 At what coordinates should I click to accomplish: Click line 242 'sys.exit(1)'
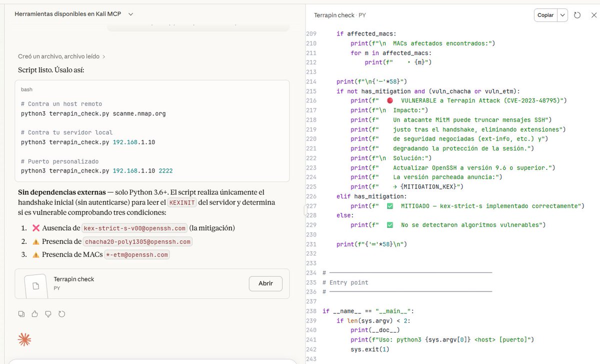(370, 349)
